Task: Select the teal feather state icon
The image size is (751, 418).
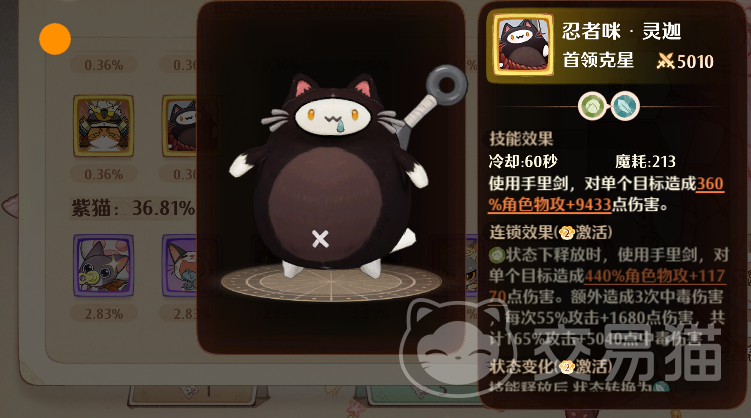Action: [x=625, y=106]
